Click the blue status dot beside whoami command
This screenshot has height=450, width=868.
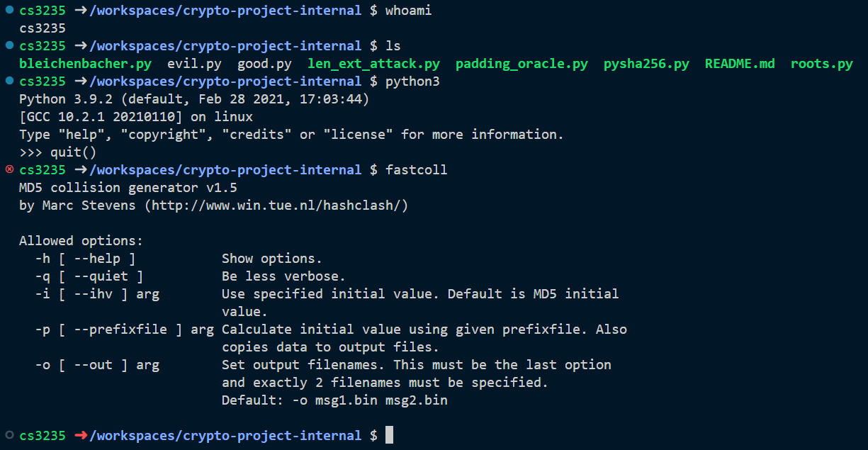[9, 11]
